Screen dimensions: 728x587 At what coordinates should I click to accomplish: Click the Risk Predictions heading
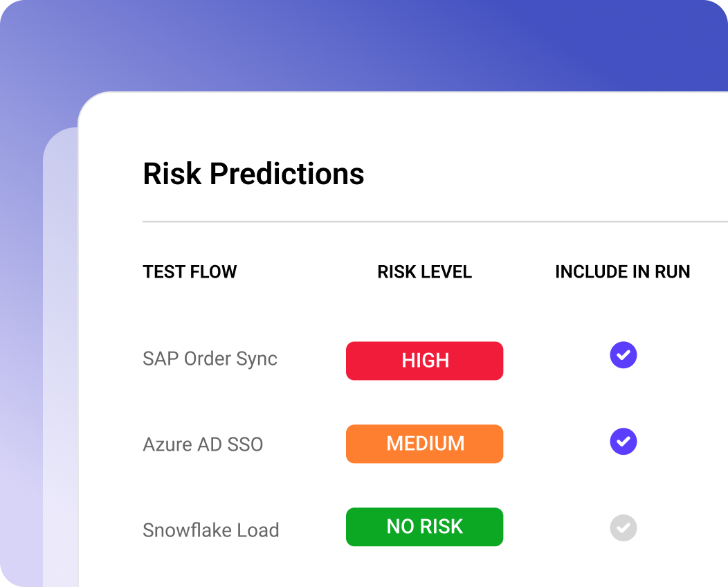pos(253,174)
